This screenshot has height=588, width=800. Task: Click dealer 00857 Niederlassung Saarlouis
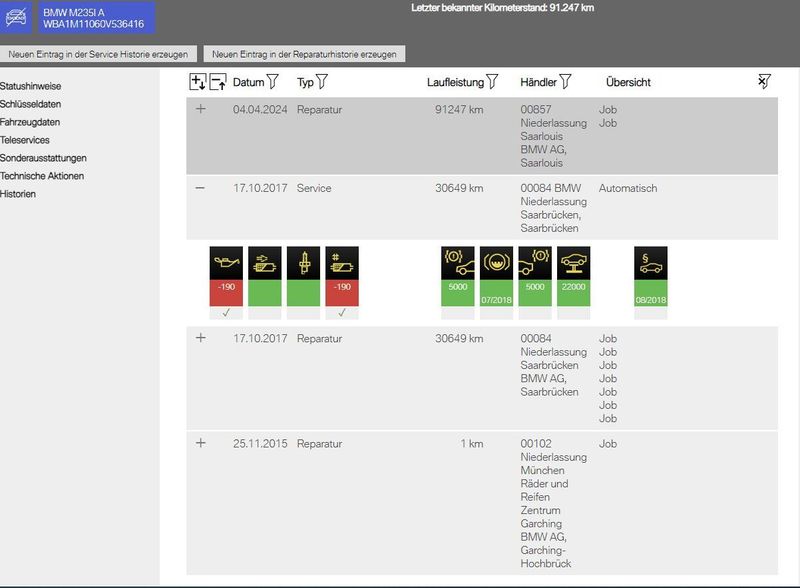pyautogui.click(x=554, y=136)
